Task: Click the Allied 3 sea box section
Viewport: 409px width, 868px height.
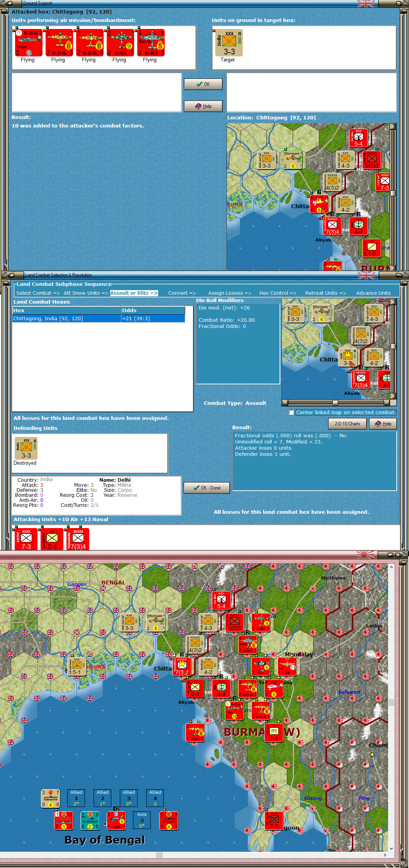Action: (129, 798)
